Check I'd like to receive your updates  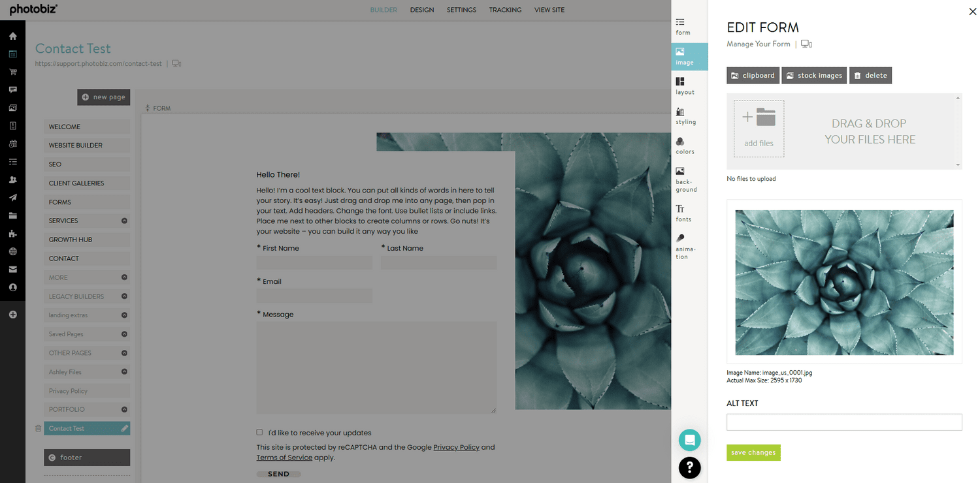259,432
